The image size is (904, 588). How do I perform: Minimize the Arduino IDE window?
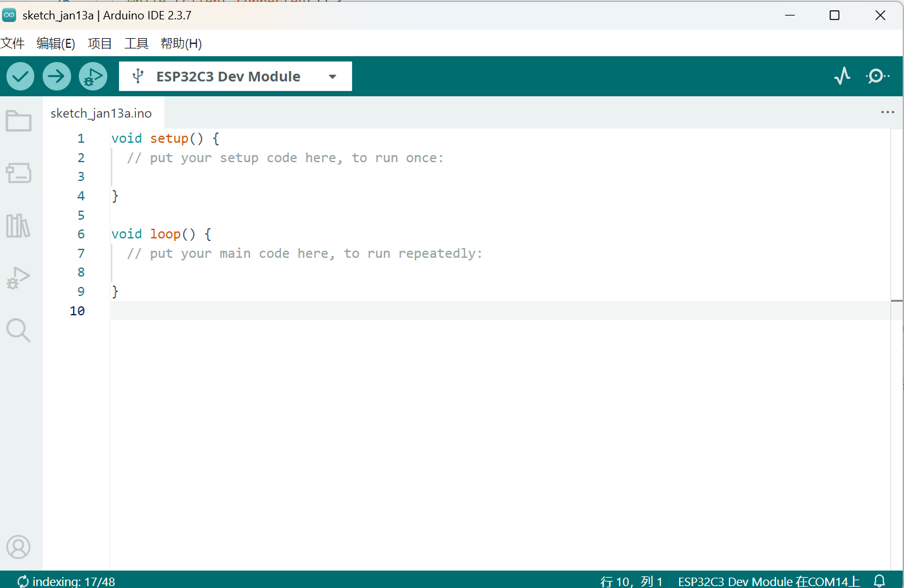790,15
